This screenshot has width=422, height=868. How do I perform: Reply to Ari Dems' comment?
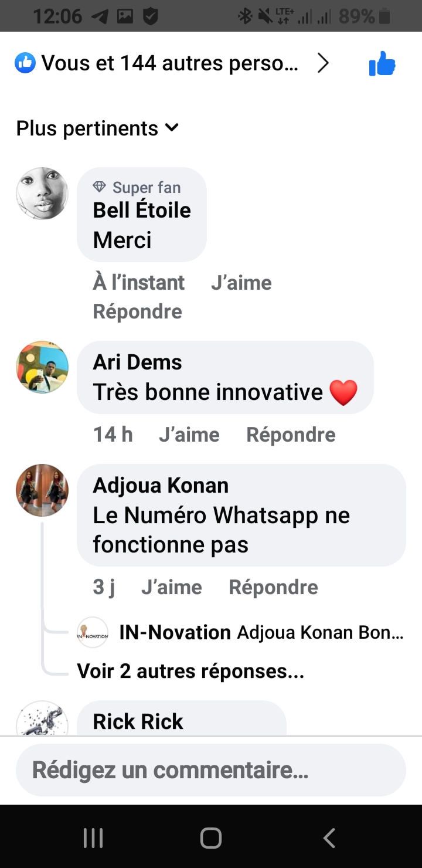(291, 435)
